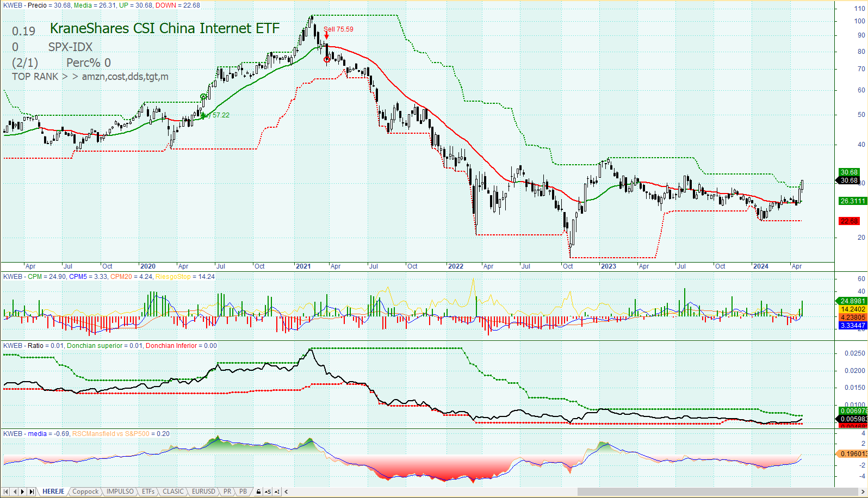868x498 pixels.
Task: Jump to the last sheet tab arrow
Action: (x=32, y=491)
